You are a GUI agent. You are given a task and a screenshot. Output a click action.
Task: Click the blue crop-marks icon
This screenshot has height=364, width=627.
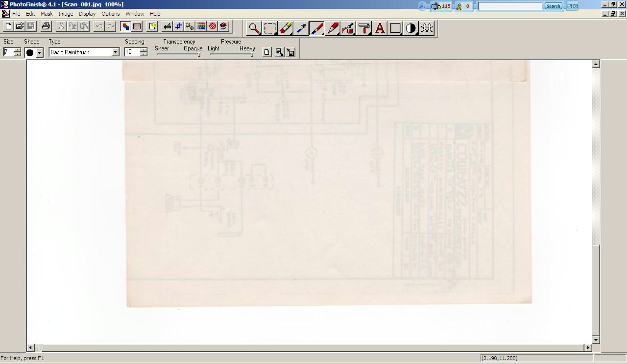[x=178, y=26]
